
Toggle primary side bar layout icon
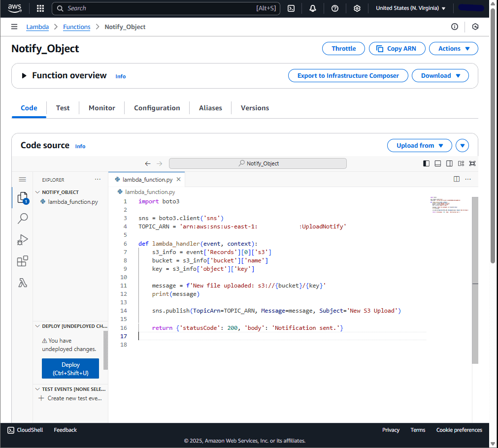pos(426,163)
